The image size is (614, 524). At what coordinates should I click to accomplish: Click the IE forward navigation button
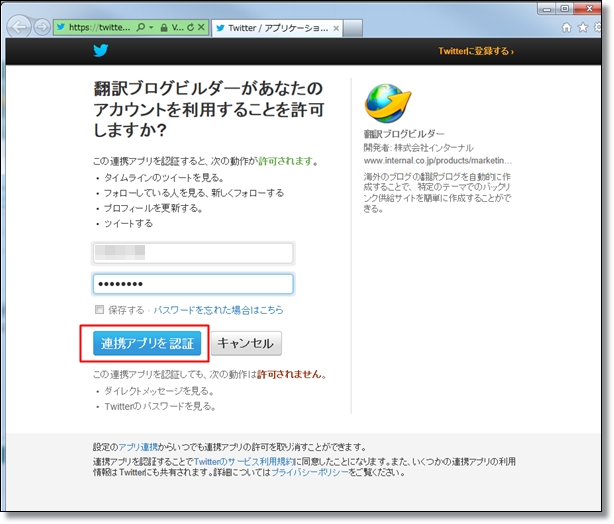[x=42, y=27]
